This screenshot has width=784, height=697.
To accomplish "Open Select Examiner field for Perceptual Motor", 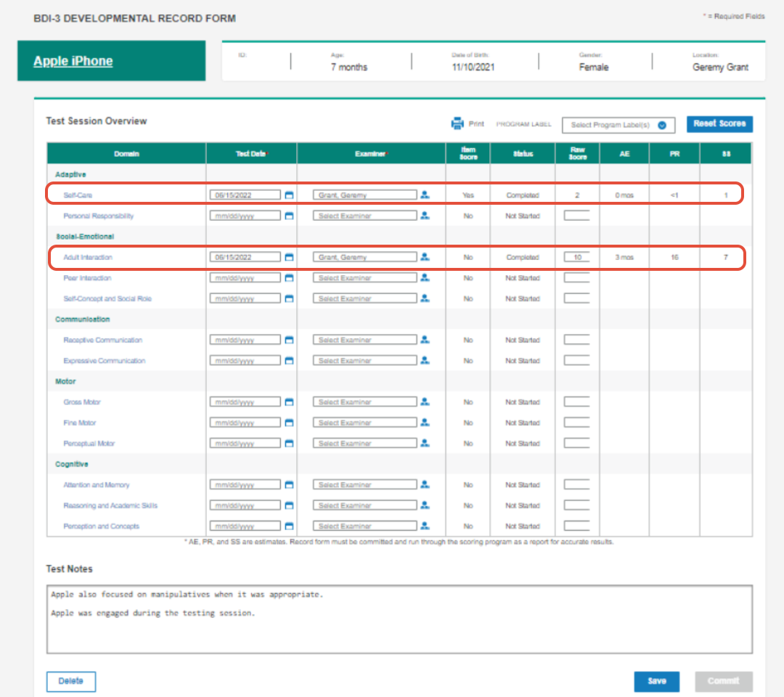I will coord(364,443).
